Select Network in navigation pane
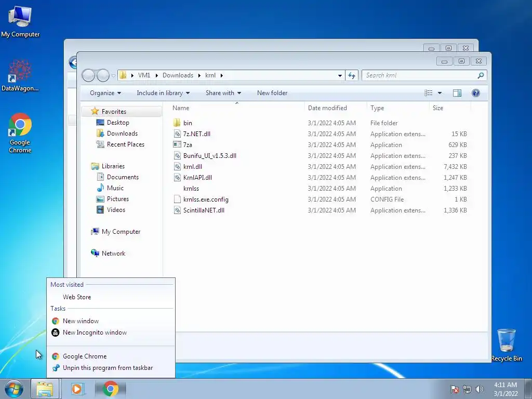 click(113, 254)
